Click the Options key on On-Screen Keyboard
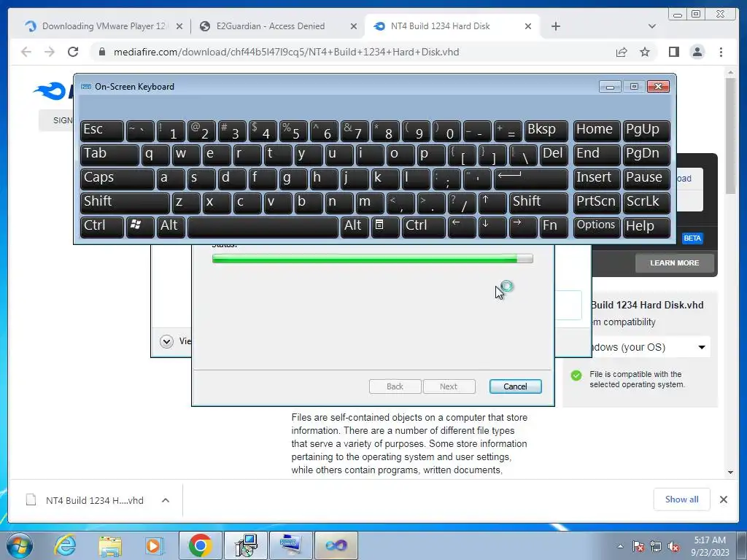Image resolution: width=747 pixels, height=560 pixels. [x=597, y=226]
